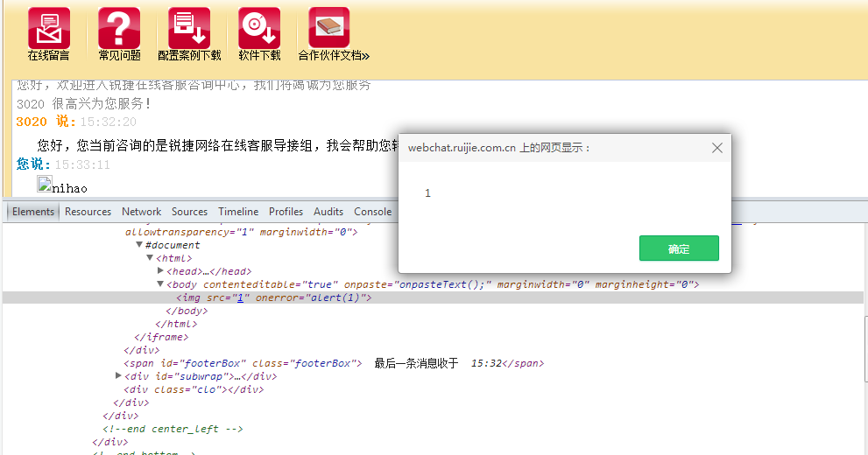Open the Sources devtools tab
The height and width of the screenshot is (455, 868).
pos(189,212)
